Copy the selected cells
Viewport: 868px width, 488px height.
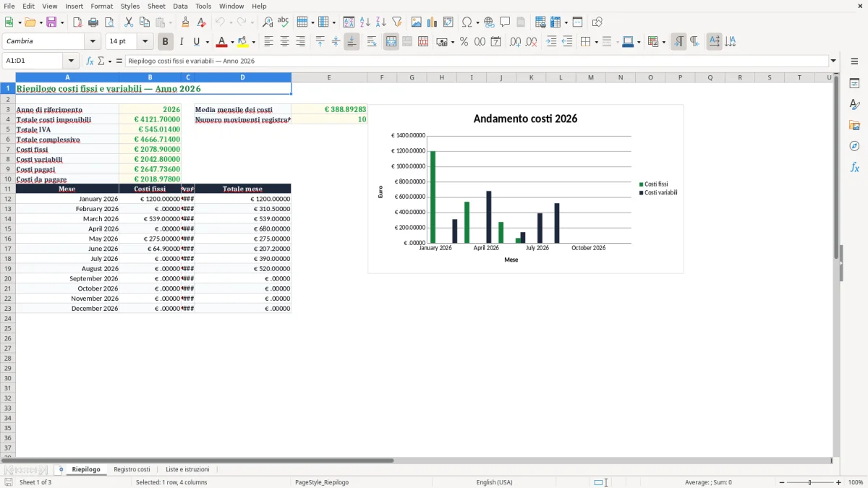tap(145, 22)
